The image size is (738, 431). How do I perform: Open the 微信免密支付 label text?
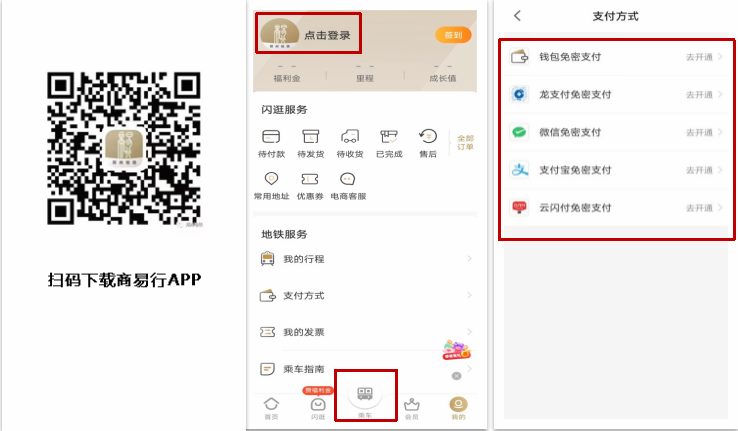click(x=570, y=132)
